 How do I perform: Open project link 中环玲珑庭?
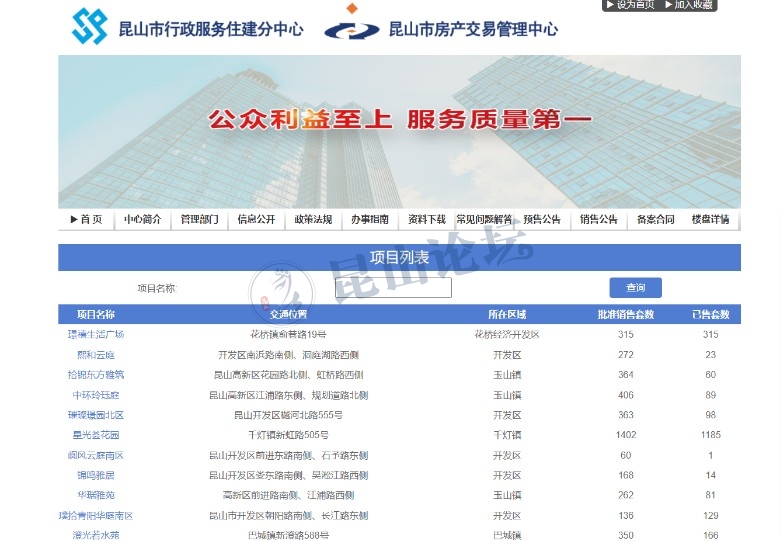pyautogui.click(x=96, y=395)
